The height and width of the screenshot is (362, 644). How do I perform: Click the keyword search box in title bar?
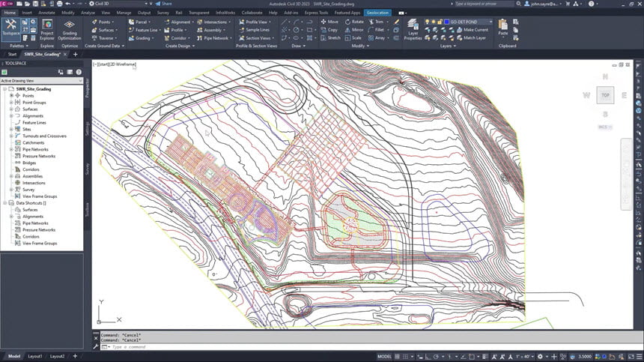(x=484, y=4)
